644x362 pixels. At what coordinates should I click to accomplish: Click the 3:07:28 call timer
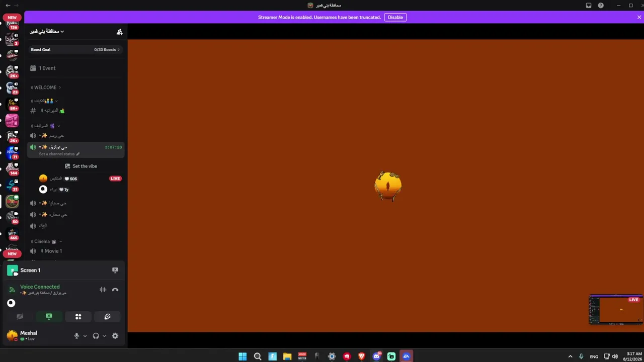[x=113, y=147]
